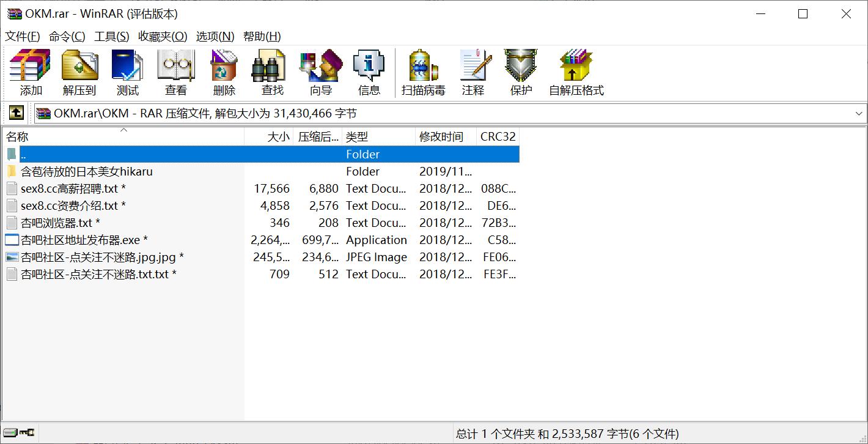
Task: Click the parent folder icon of the '..' row
Action: click(x=12, y=154)
